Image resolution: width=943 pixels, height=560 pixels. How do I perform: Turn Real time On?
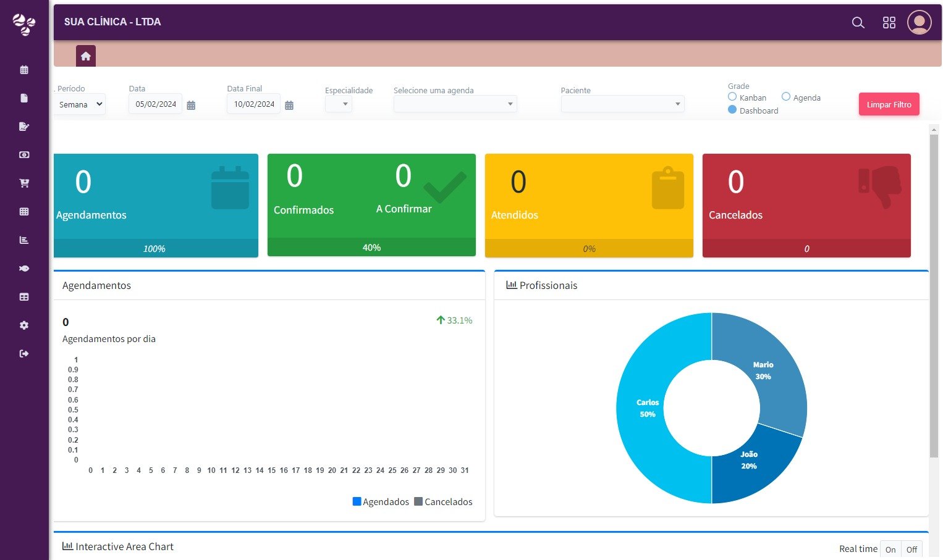pyautogui.click(x=890, y=550)
